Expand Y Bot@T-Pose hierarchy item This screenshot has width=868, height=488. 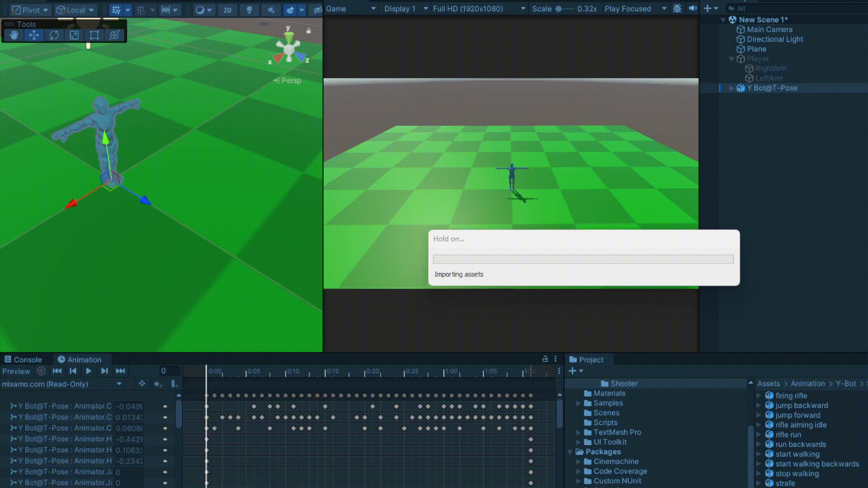pos(731,88)
